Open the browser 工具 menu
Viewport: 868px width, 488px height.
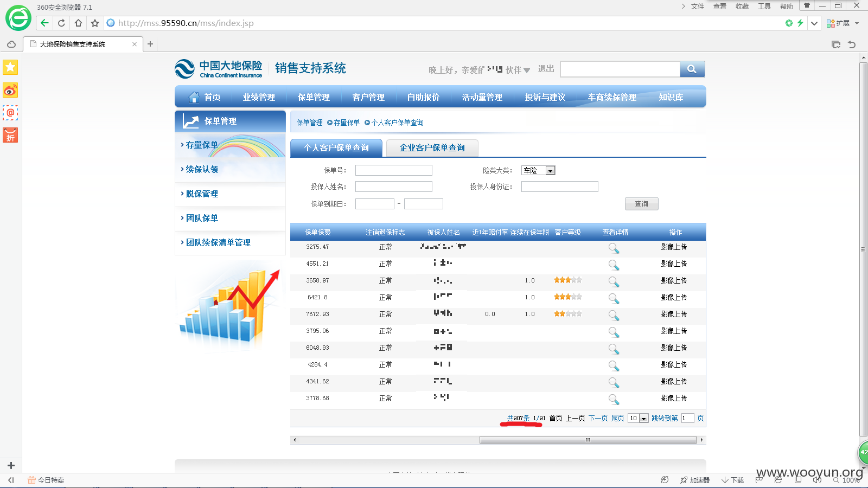click(764, 6)
